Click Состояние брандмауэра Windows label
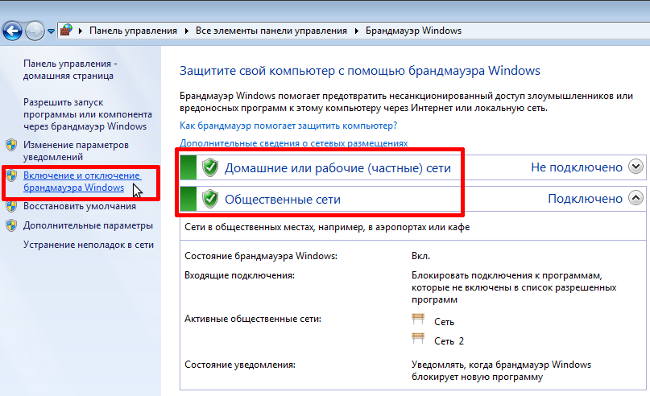650x396 pixels. pyautogui.click(x=261, y=256)
